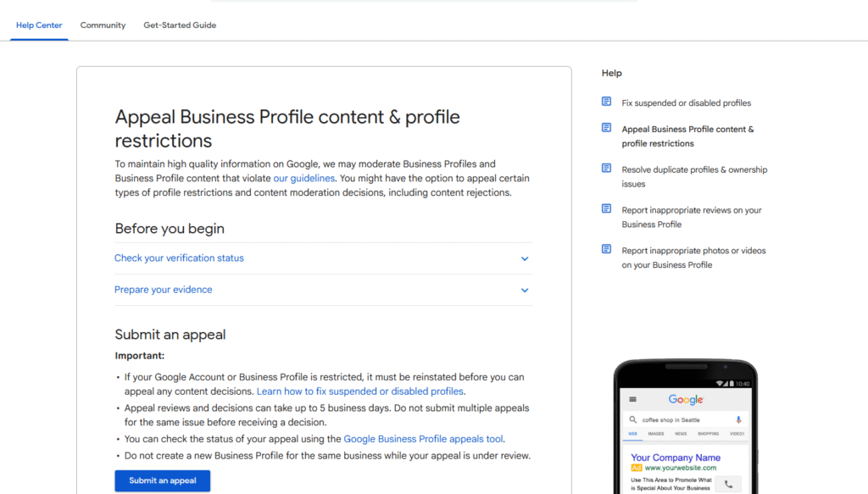Click the article icon beside Fix suspended profiles
This screenshot has width=868, height=494.
point(606,102)
